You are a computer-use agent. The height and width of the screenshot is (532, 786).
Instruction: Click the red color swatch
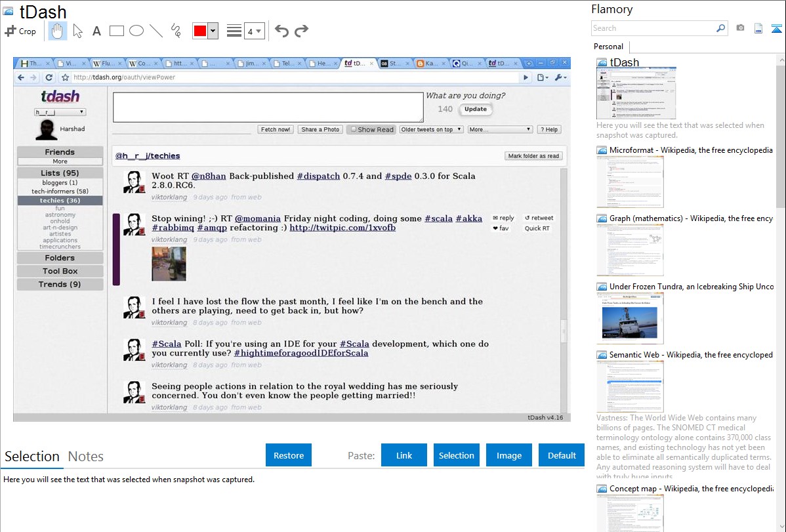(200, 31)
